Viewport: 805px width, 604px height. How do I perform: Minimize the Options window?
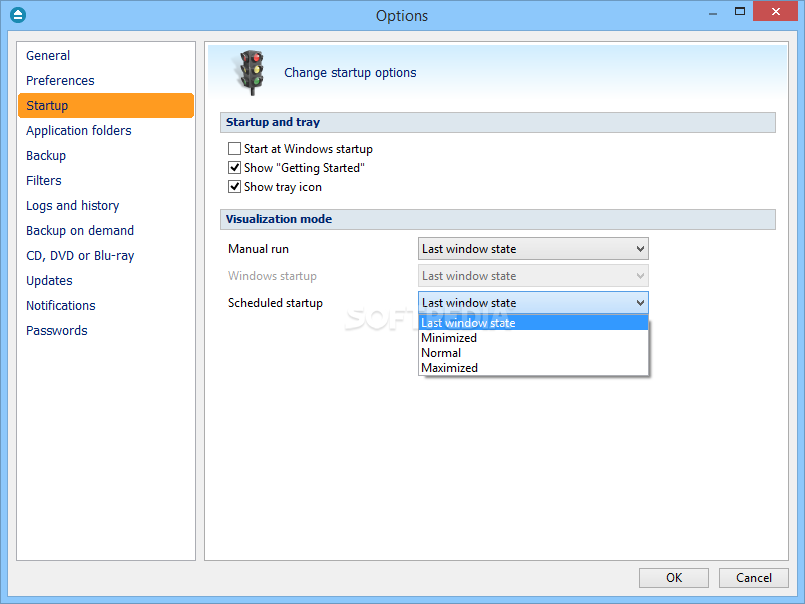click(x=713, y=12)
